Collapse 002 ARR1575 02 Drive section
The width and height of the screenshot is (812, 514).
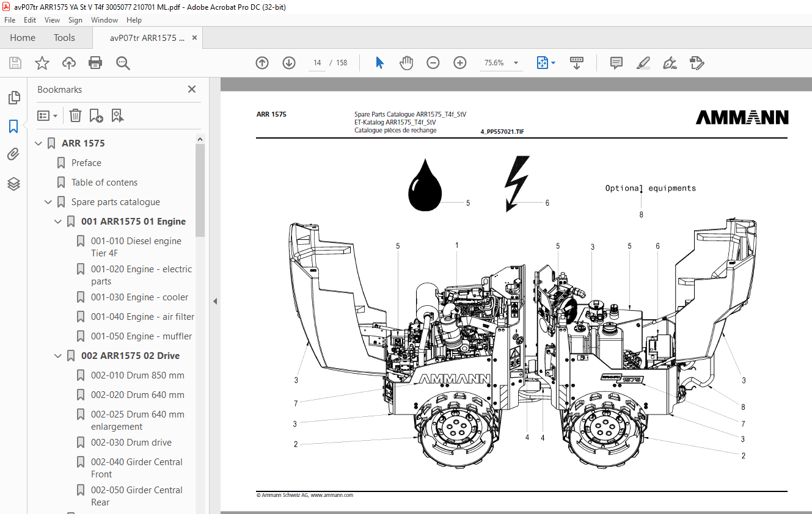(59, 356)
